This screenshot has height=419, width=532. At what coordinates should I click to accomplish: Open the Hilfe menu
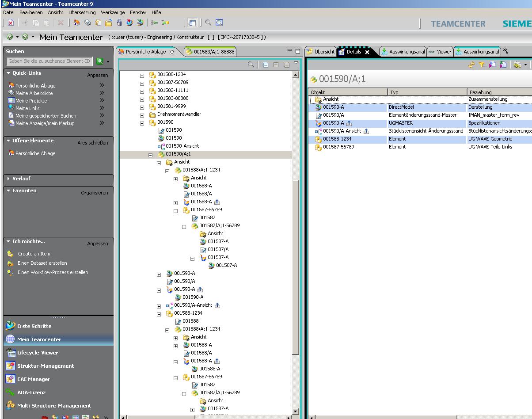coord(156,12)
